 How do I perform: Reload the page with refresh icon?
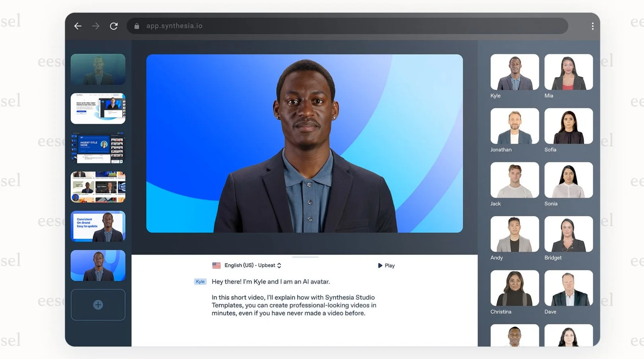(x=114, y=26)
